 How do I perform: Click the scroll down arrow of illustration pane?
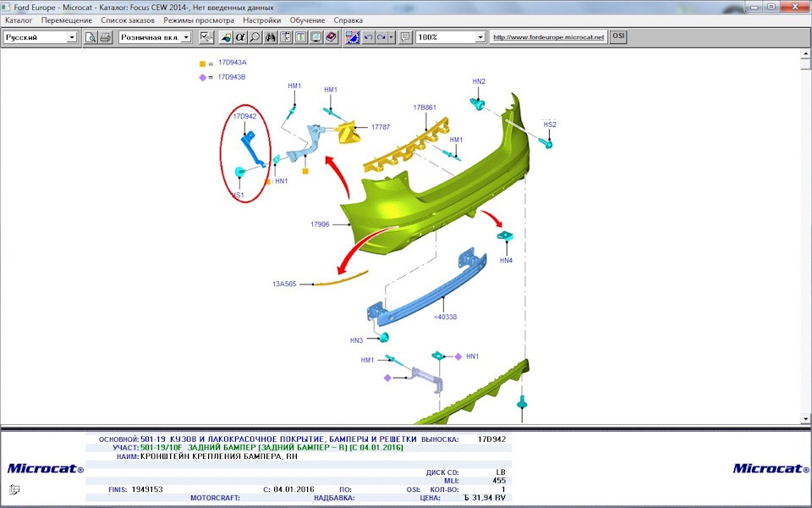click(806, 418)
